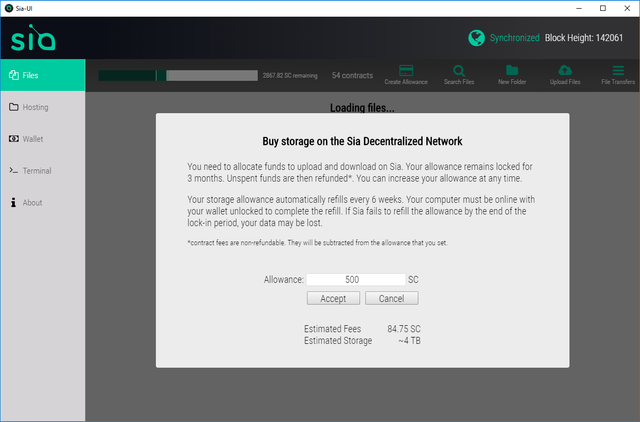Accept the allowance amount
This screenshot has height=422, width=640.
point(333,298)
